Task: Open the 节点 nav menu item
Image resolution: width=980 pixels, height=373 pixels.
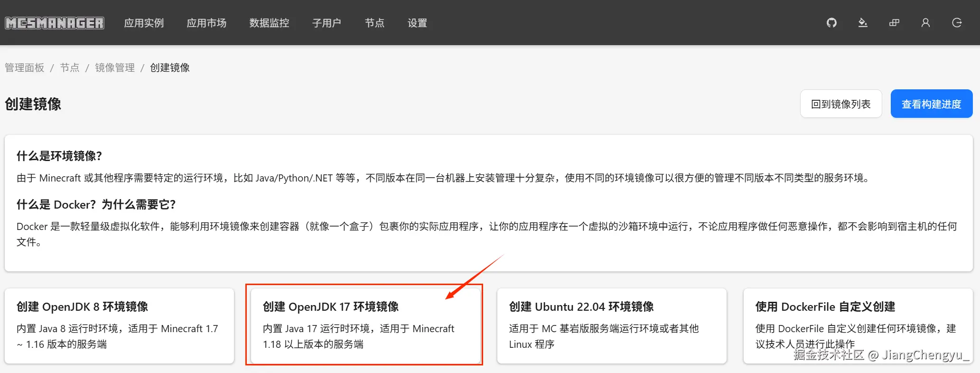Action: [374, 23]
